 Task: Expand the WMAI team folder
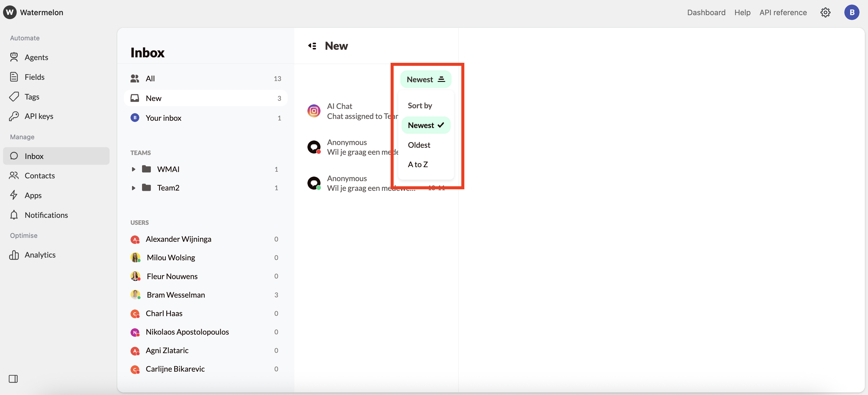134,169
